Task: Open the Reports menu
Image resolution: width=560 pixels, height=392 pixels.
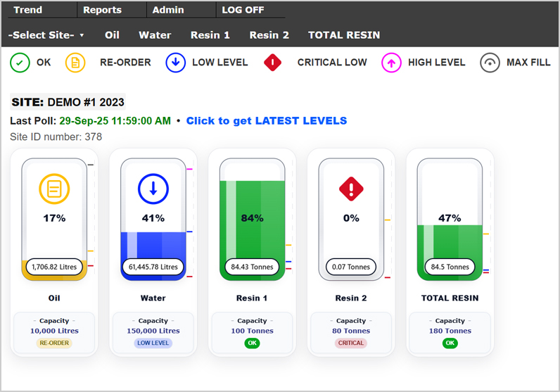Action: coord(102,10)
